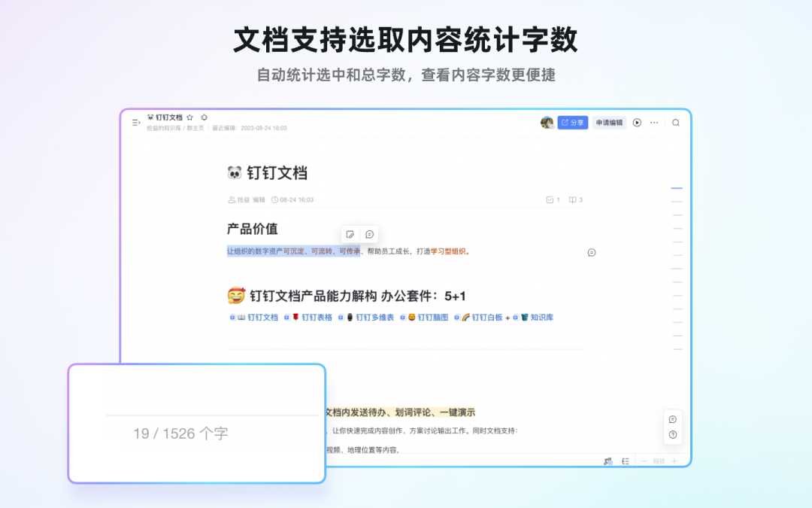Open search with the magnifier icon
This screenshot has width=812, height=508.
676,123
